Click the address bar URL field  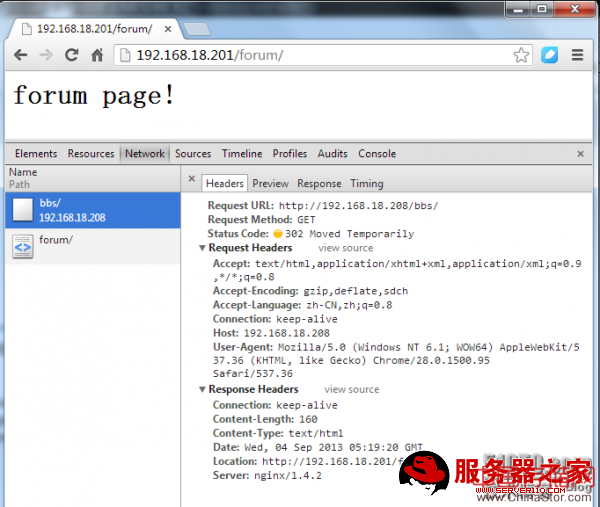coord(320,56)
